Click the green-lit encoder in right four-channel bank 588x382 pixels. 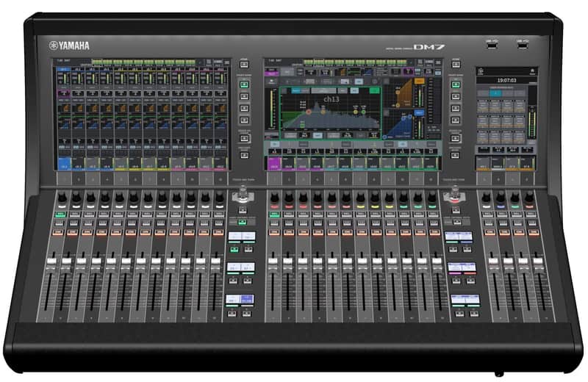click(514, 198)
